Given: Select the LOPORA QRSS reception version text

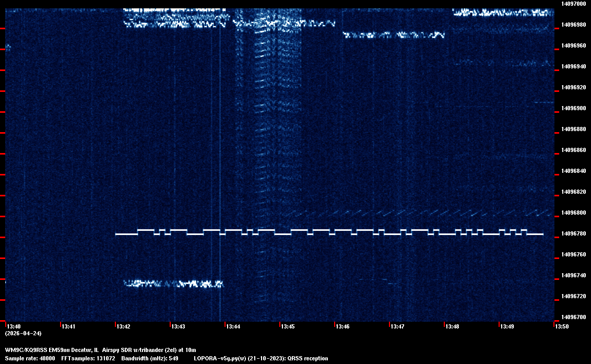Looking at the screenshot, I should [x=261, y=359].
